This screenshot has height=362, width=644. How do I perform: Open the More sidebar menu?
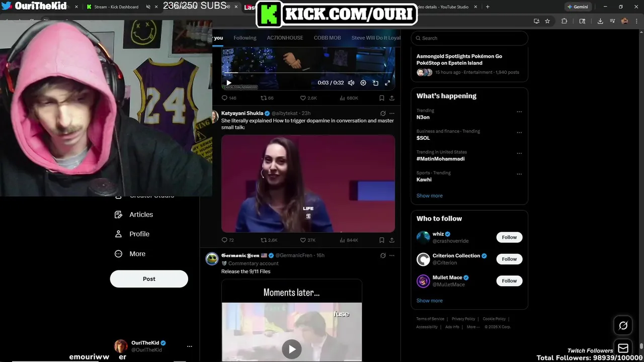pos(130,254)
